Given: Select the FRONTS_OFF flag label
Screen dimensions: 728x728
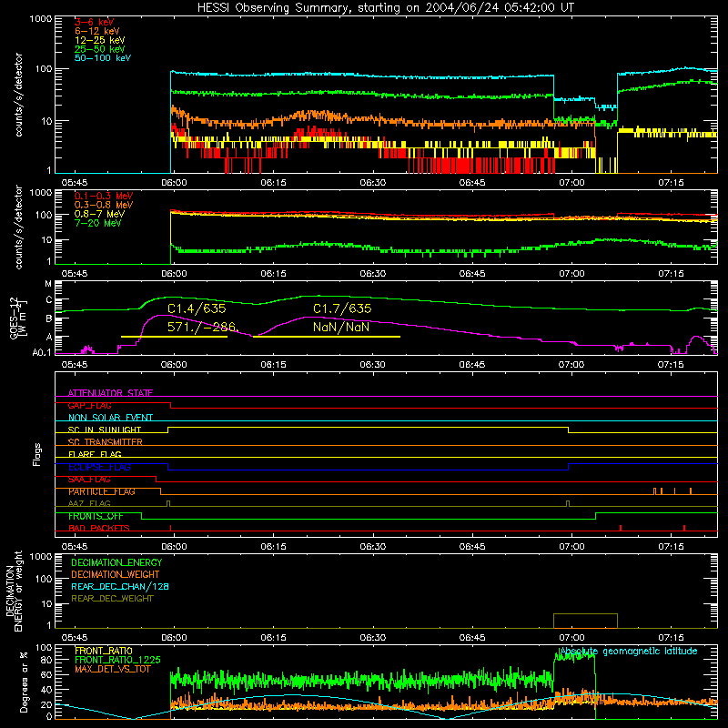Looking at the screenshot, I should pos(96,516).
